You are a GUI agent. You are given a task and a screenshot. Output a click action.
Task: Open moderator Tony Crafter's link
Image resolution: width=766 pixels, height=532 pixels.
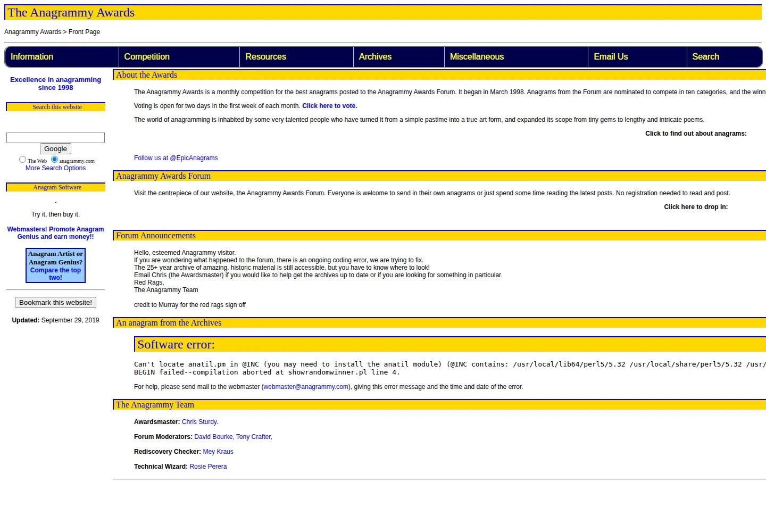pos(254,437)
